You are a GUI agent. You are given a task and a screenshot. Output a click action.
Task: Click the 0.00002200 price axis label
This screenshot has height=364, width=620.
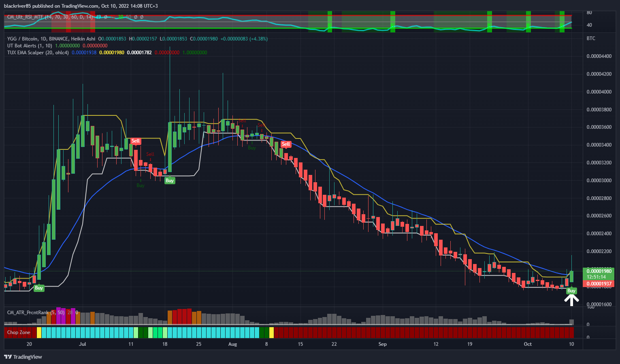(599, 251)
